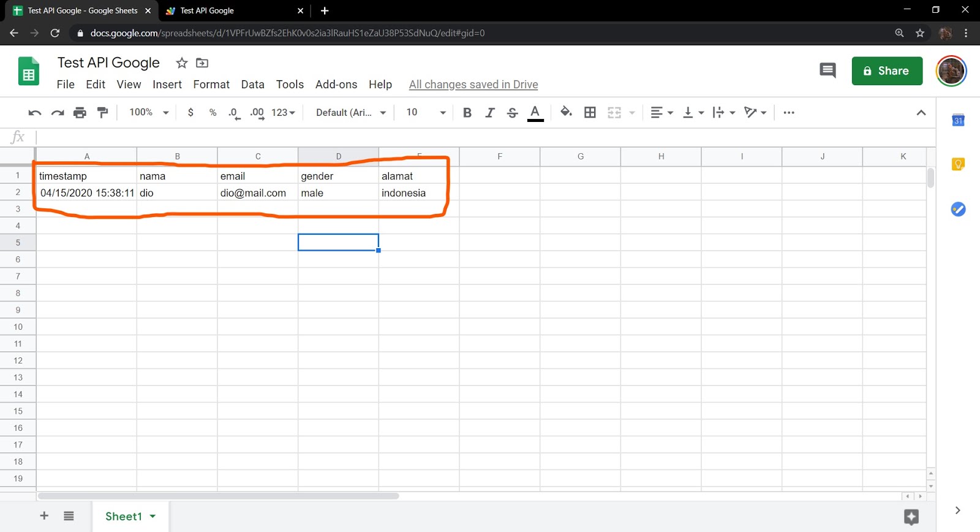Format as percent
The image size is (980, 532).
click(213, 113)
